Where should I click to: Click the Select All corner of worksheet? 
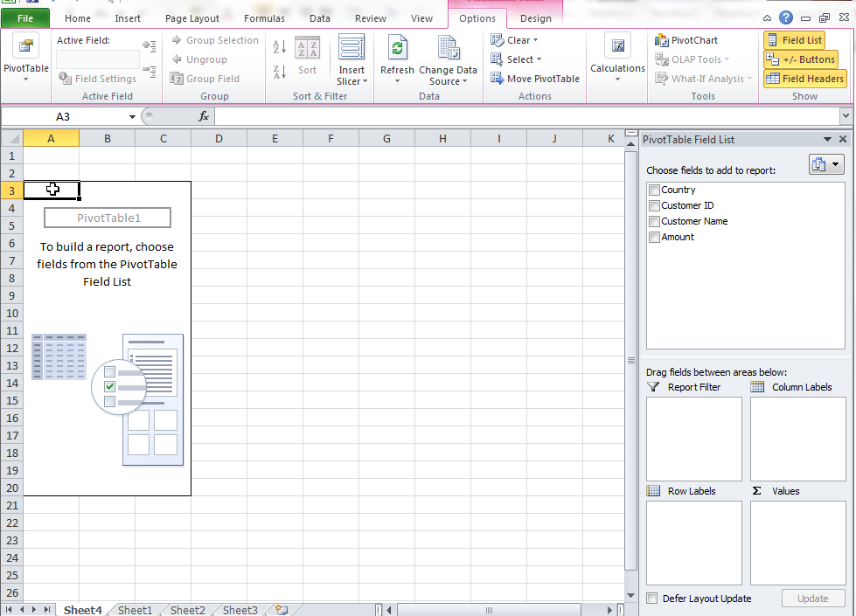(12, 139)
